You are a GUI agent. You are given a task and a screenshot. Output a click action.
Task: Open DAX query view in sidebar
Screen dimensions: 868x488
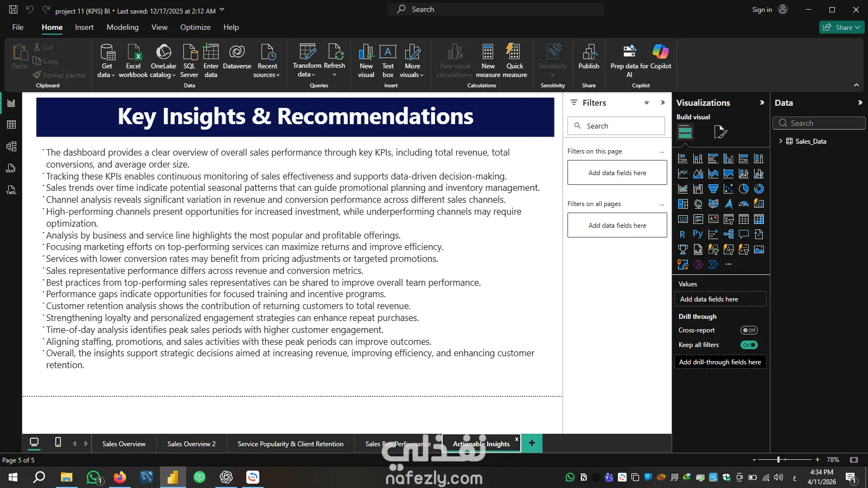tap(11, 168)
